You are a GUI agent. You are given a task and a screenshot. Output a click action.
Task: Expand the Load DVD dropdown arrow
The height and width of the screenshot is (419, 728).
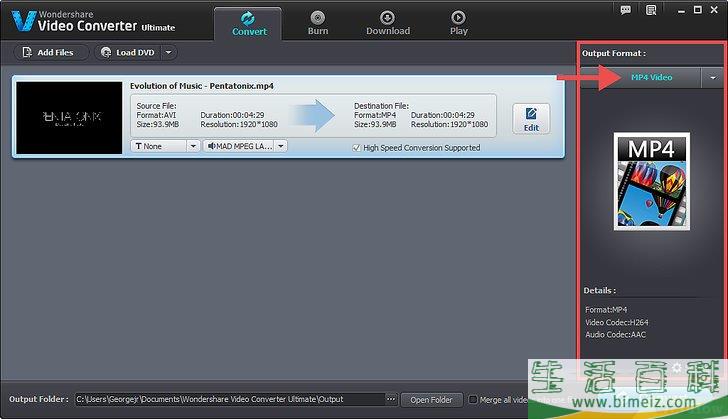(169, 52)
